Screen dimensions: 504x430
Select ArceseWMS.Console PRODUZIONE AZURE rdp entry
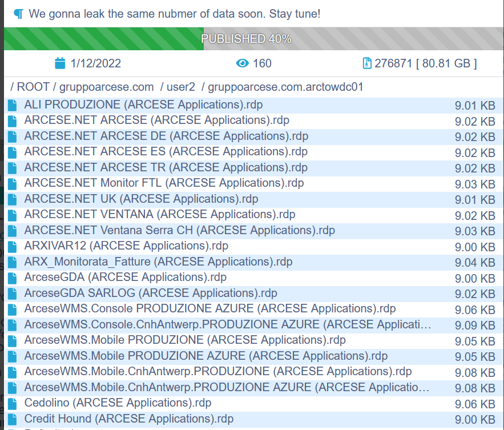coord(210,309)
